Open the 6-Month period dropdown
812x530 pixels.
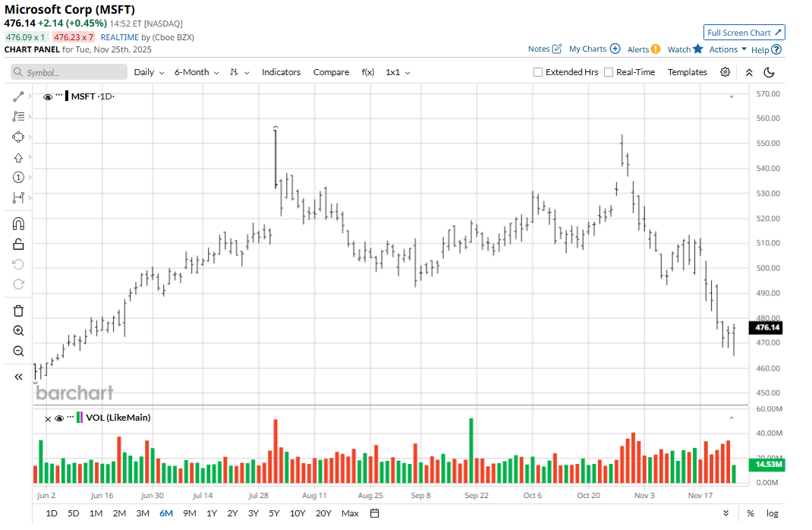click(x=197, y=72)
